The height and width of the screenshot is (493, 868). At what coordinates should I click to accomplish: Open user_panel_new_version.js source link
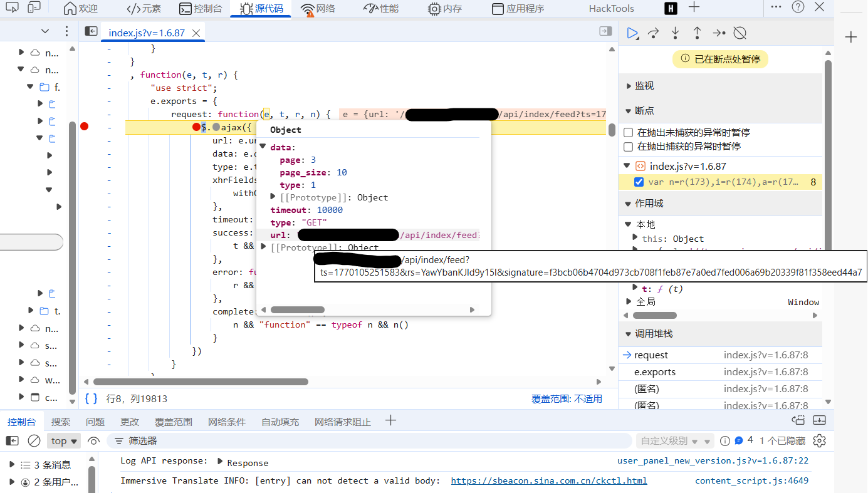(x=713, y=461)
